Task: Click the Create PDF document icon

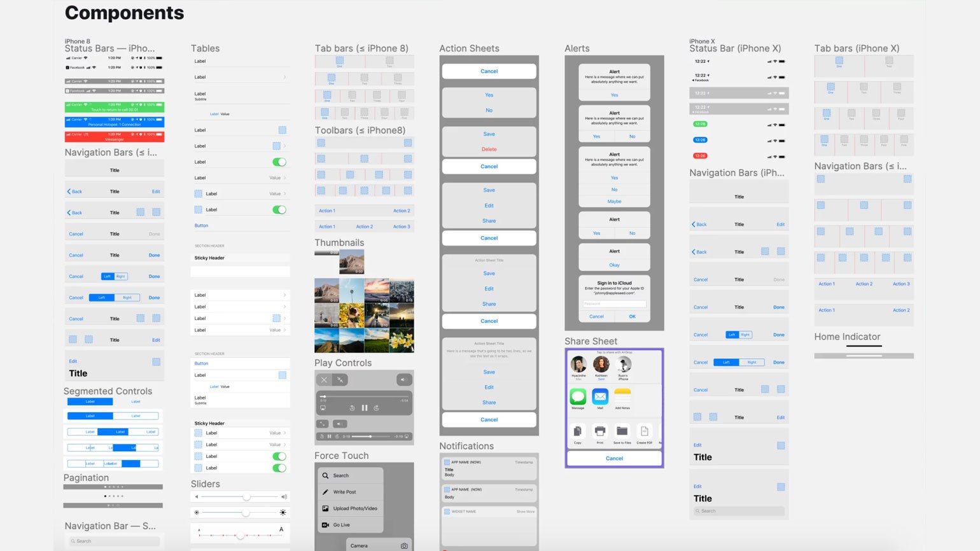Action: pos(644,431)
